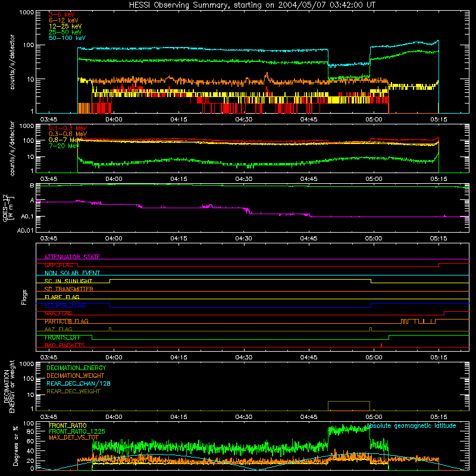The width and height of the screenshot is (476, 476).
Task: Click the 0.1-0.3 MeV legend label
Action: pos(68,128)
